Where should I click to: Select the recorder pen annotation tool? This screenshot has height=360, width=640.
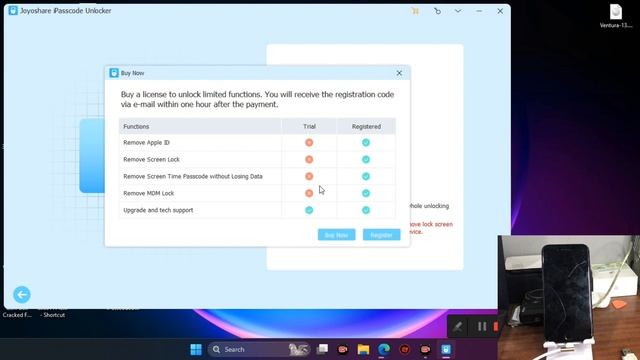pos(458,327)
